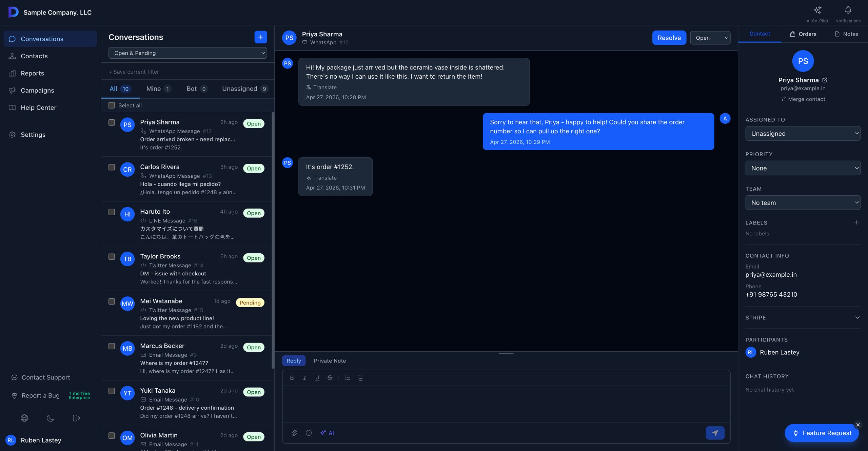Check the Select all checkbox

pyautogui.click(x=112, y=105)
